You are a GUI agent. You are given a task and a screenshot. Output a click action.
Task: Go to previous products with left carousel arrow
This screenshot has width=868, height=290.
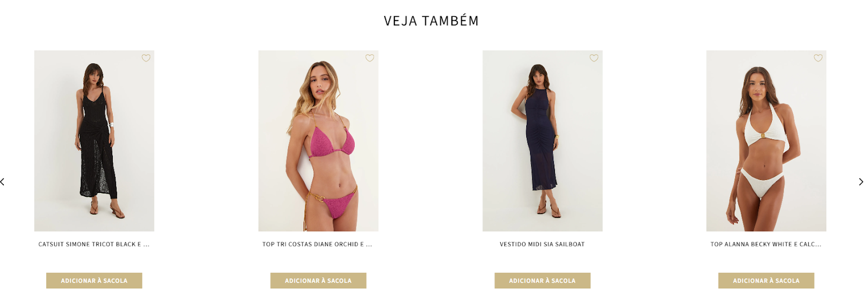(3, 182)
